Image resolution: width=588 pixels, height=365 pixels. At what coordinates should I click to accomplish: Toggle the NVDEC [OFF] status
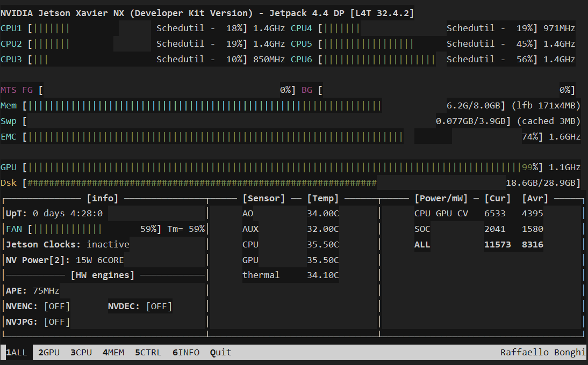coord(159,306)
